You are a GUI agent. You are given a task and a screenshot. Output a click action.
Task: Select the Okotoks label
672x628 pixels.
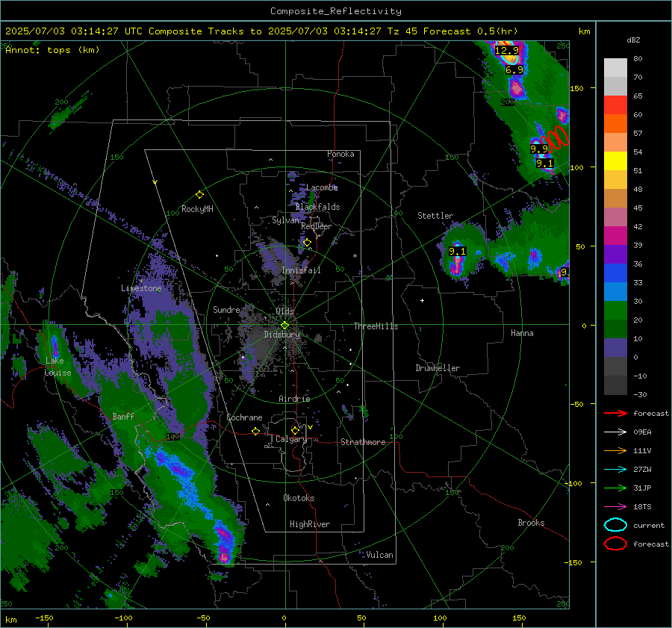[299, 498]
